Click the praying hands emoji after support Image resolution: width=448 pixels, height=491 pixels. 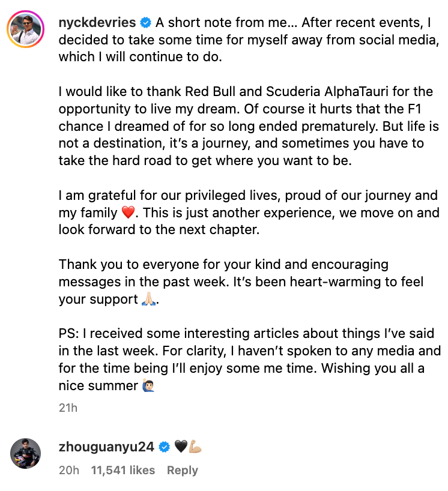149,299
